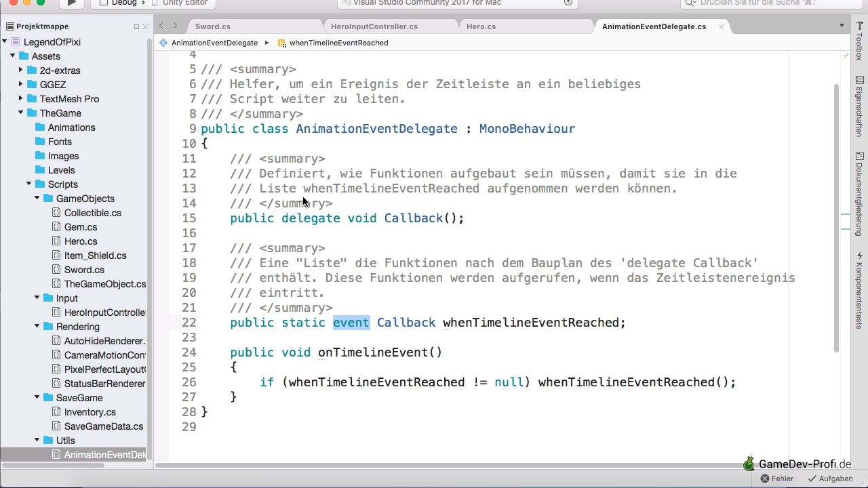Open Toolbox side panel
The height and width of the screenshot is (488, 868).
click(x=859, y=41)
